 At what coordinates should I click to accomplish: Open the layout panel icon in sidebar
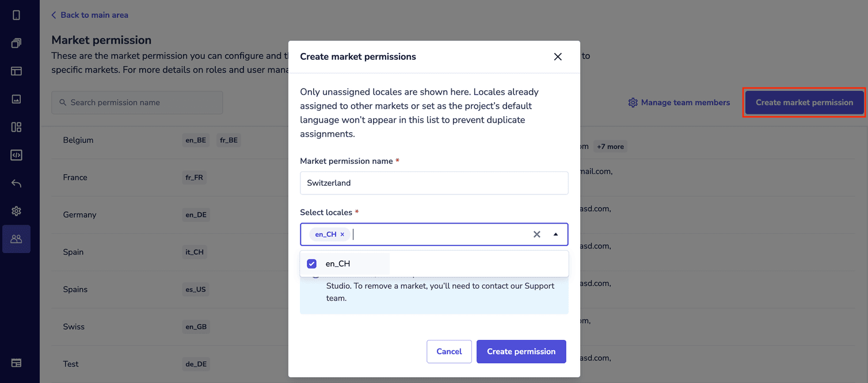click(16, 71)
